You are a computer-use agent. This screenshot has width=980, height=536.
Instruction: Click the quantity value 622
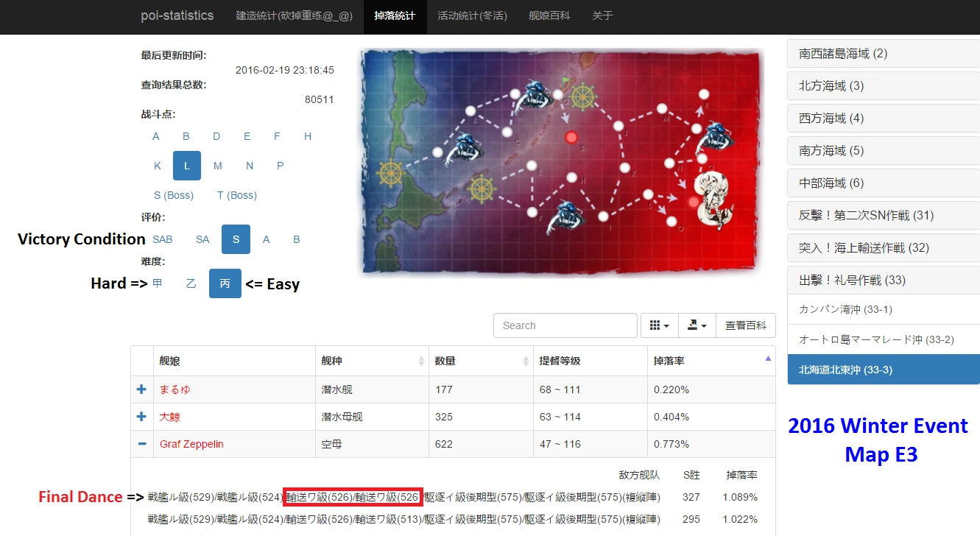pyautogui.click(x=444, y=444)
